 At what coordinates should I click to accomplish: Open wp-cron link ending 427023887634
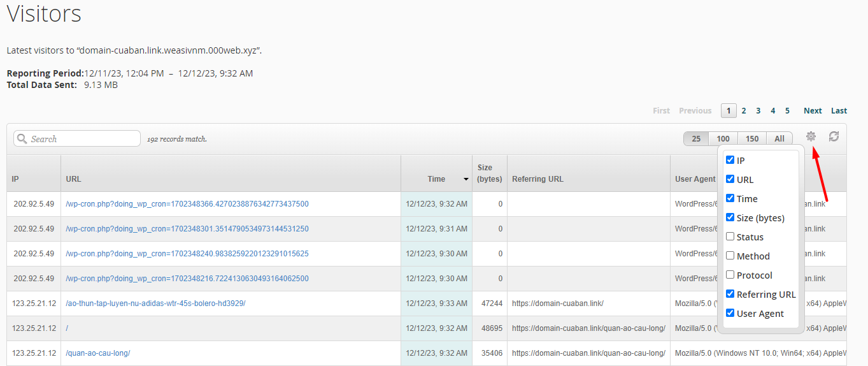tap(187, 204)
